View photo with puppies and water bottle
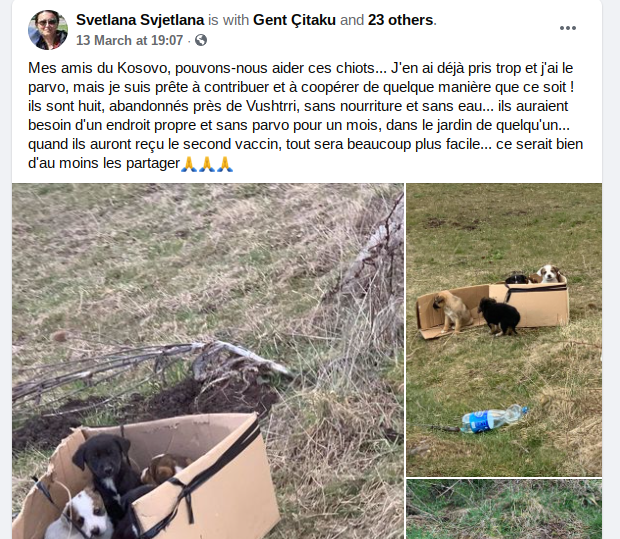The height and width of the screenshot is (539, 620). click(x=504, y=330)
